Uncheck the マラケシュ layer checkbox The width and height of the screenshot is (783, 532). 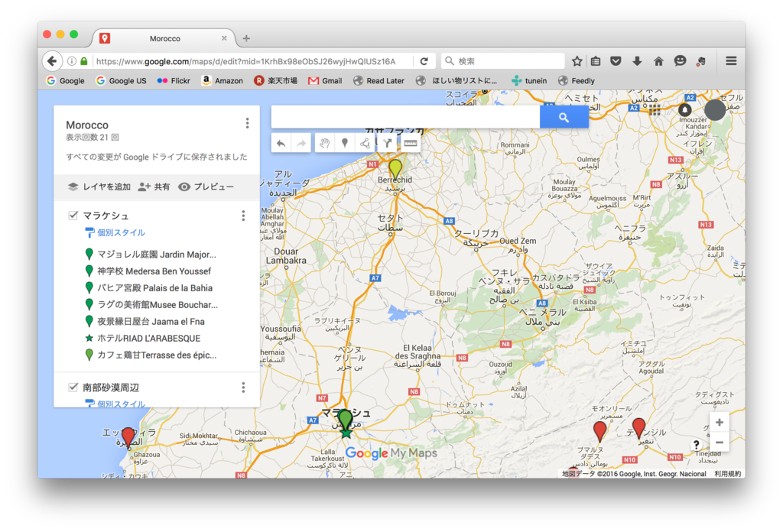click(x=73, y=215)
